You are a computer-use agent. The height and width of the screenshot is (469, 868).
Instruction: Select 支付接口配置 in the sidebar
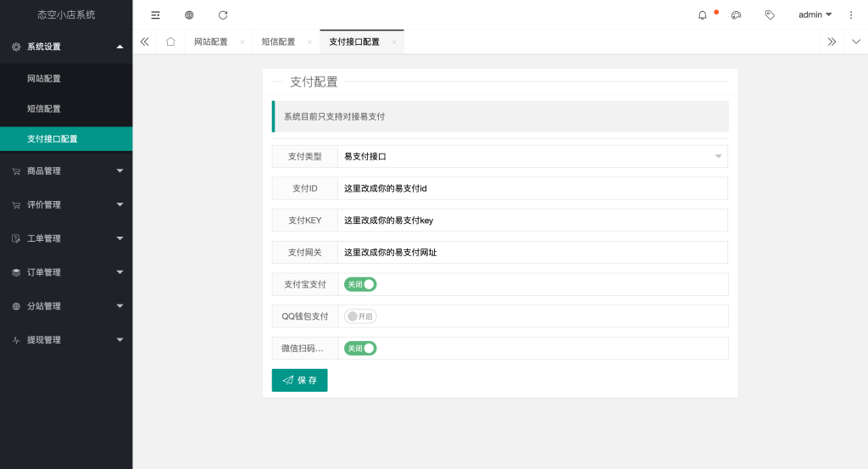(x=66, y=139)
